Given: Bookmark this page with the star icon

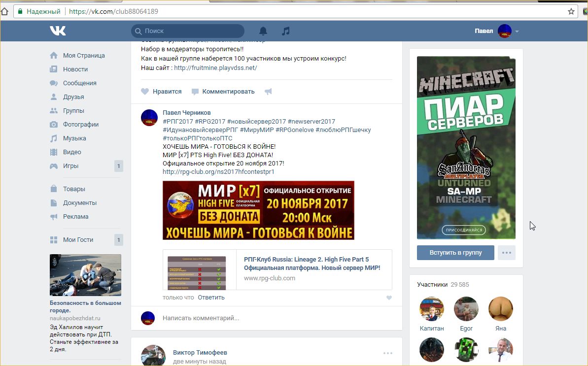Looking at the screenshot, I should point(571,11).
